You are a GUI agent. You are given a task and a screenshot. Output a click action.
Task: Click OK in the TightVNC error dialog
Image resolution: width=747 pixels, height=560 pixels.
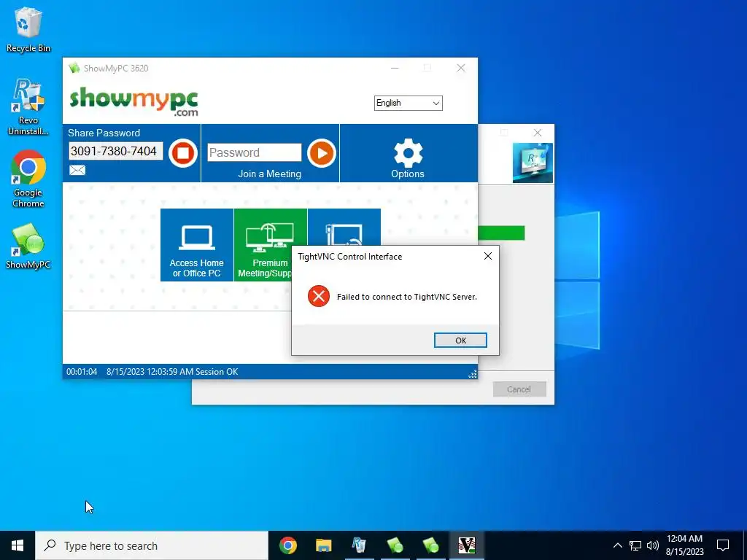460,340
